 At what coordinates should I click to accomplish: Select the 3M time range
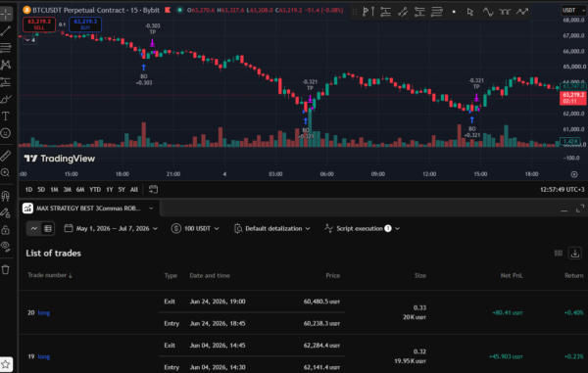pyautogui.click(x=67, y=190)
